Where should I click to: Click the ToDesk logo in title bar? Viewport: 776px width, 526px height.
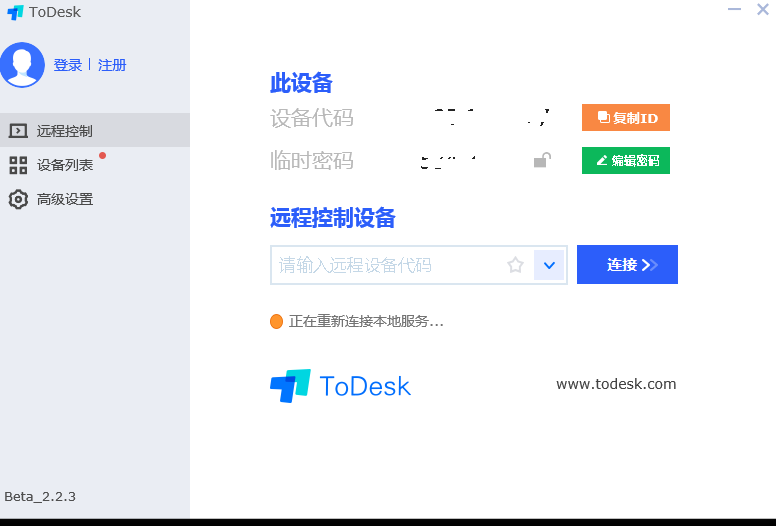click(15, 12)
